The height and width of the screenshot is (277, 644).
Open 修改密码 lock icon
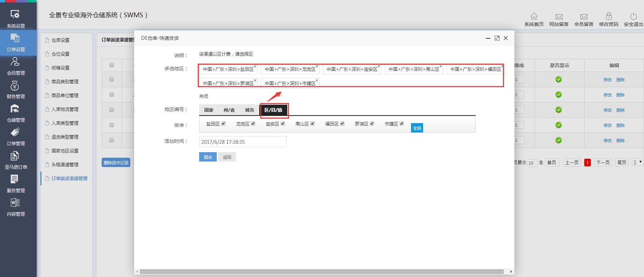click(x=609, y=16)
